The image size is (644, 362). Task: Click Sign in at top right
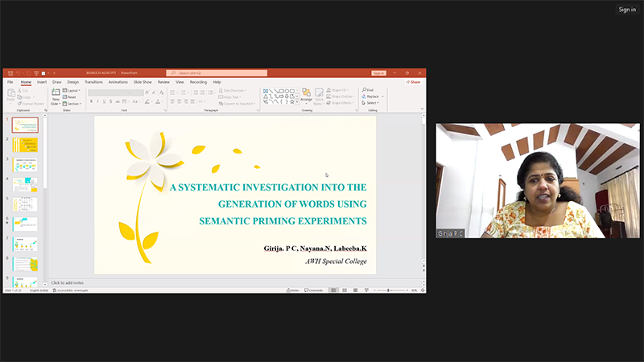[x=627, y=10]
